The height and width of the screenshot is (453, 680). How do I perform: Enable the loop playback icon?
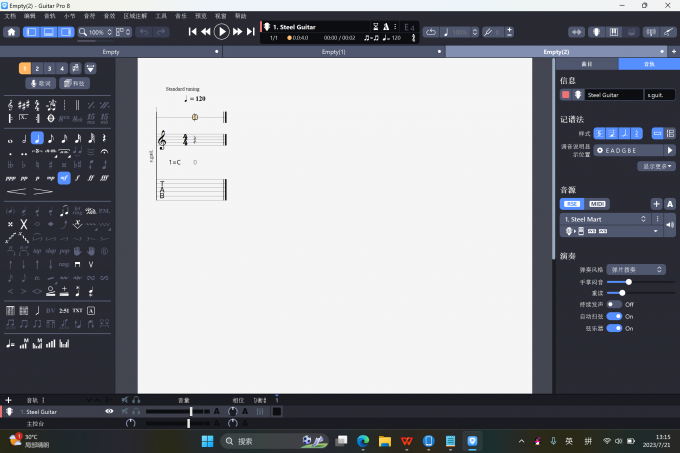point(430,32)
